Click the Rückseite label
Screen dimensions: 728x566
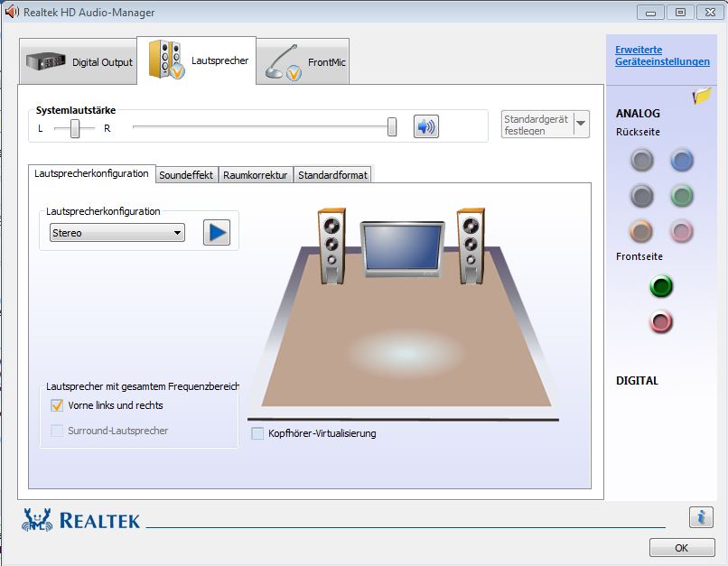pos(638,132)
